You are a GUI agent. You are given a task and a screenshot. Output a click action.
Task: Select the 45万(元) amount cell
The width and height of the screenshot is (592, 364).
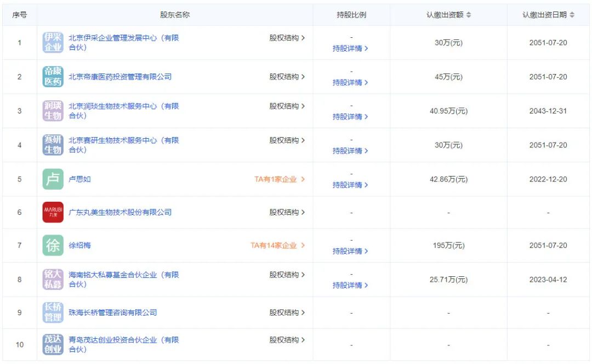[x=448, y=77]
